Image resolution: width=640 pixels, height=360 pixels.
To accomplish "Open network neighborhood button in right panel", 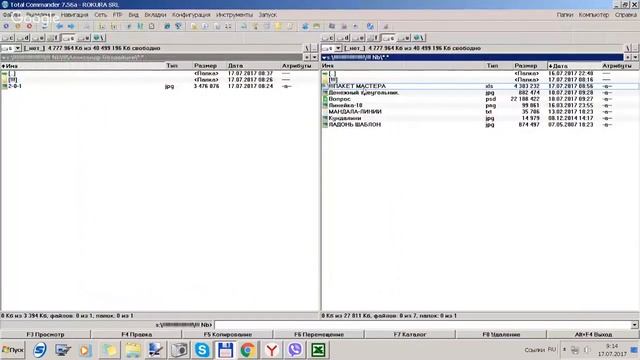I will (x=419, y=38).
